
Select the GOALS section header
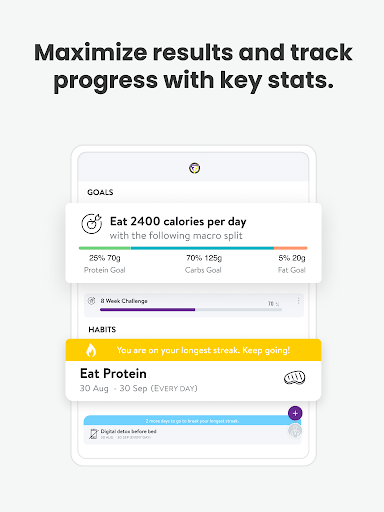coord(100,192)
